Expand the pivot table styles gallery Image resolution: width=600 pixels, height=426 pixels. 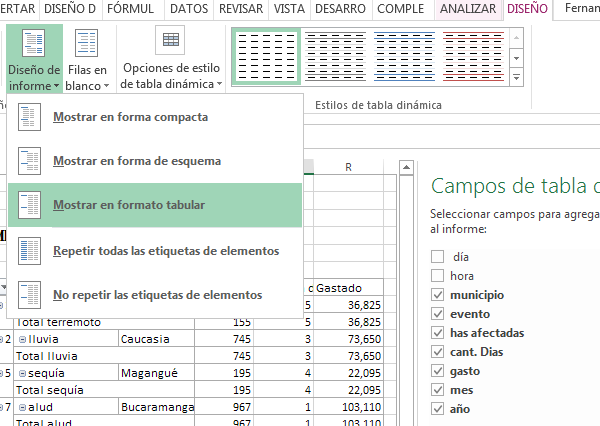(517, 78)
